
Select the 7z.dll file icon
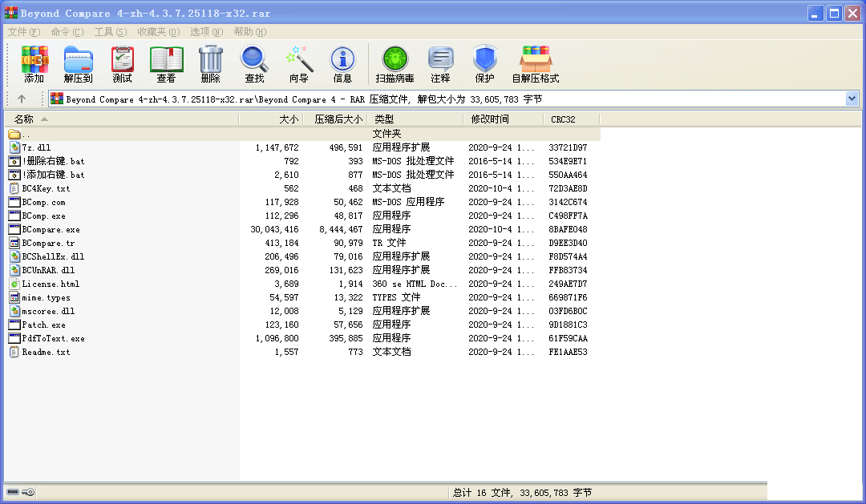(15, 147)
